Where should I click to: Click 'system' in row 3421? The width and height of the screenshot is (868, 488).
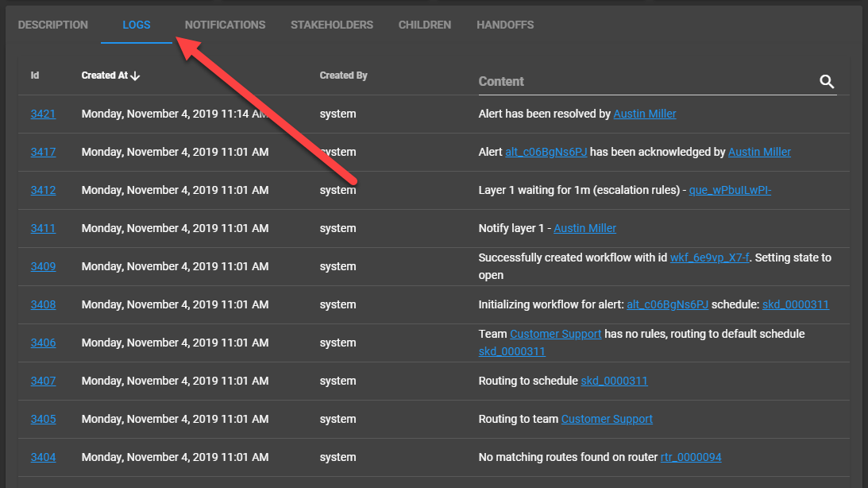tap(338, 114)
